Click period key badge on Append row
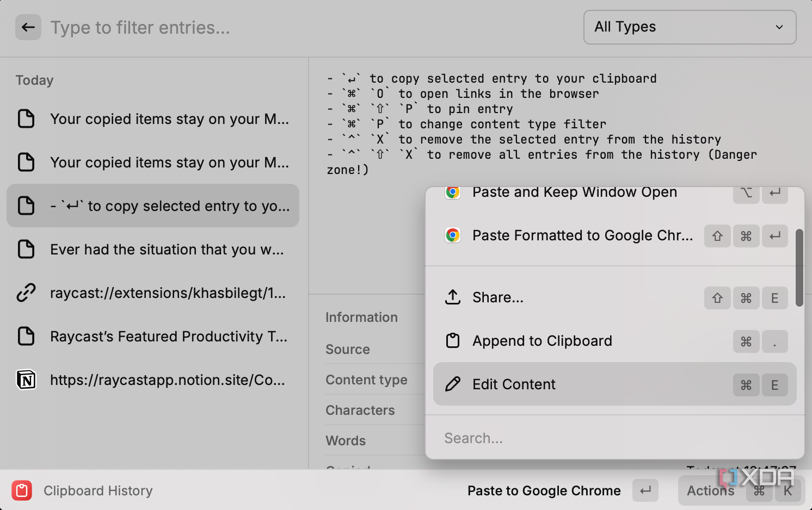Image resolution: width=812 pixels, height=510 pixels. (x=775, y=341)
